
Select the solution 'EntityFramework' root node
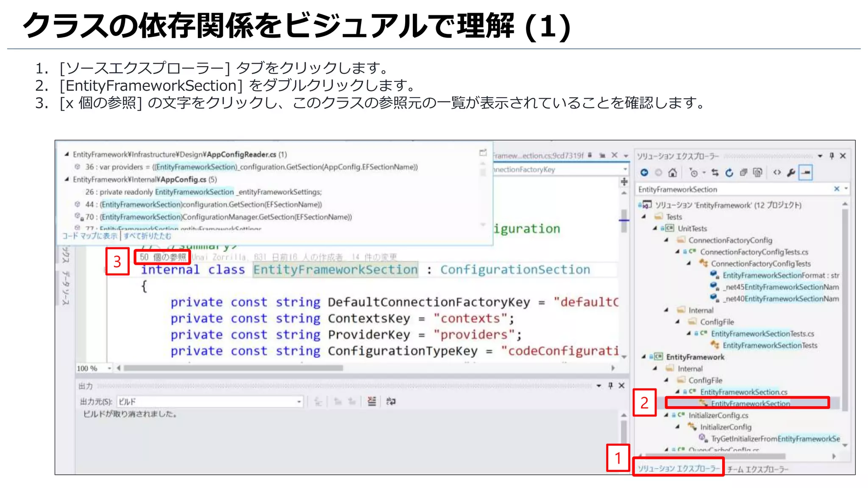pos(720,205)
